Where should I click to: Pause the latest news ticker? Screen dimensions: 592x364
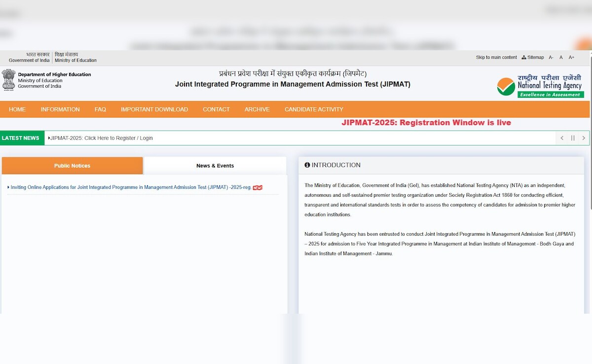point(573,138)
